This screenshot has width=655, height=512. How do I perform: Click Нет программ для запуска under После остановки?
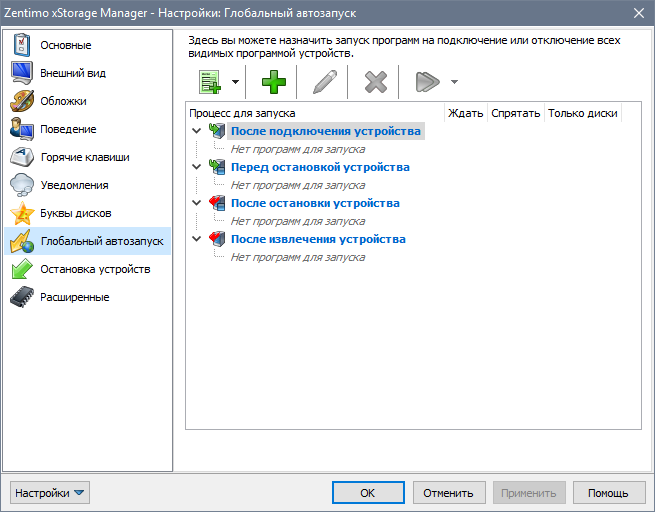[x=298, y=221]
